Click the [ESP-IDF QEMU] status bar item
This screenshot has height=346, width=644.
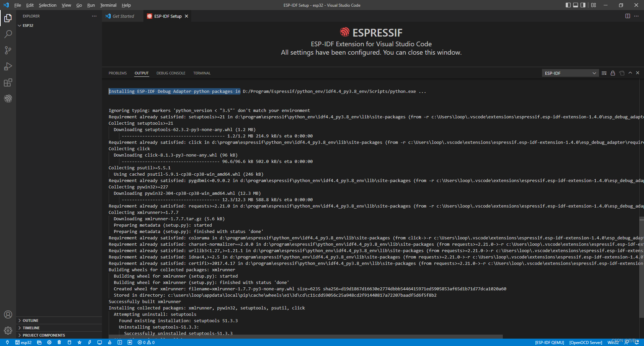549,342
